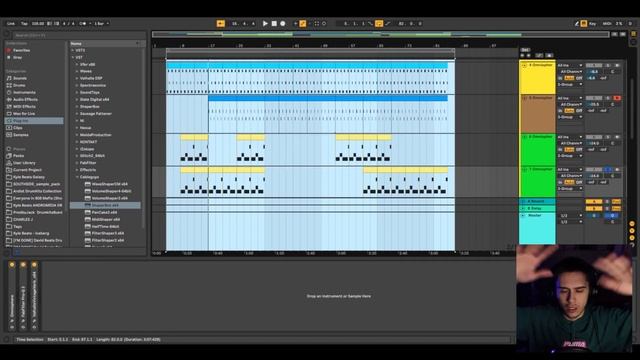Open the SOUTHSIDE_sample_pack folder

tap(37, 184)
